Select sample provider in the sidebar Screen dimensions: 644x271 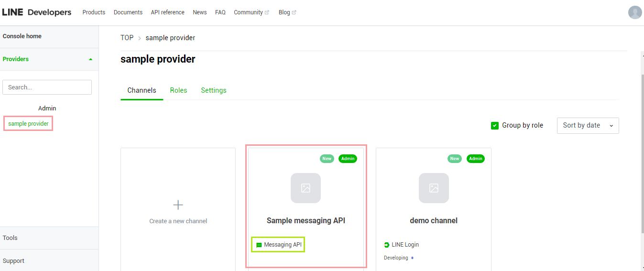point(28,124)
